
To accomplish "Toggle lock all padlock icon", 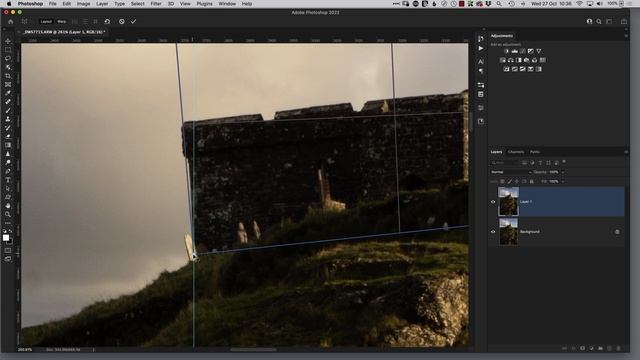I will [x=531, y=182].
